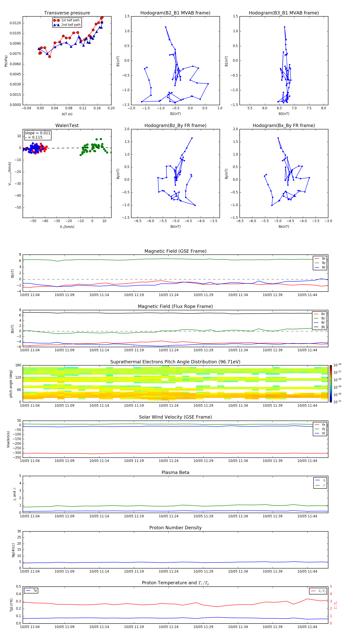Click "10/05 11:24" tick under Plasma Beta

tap(169, 516)
